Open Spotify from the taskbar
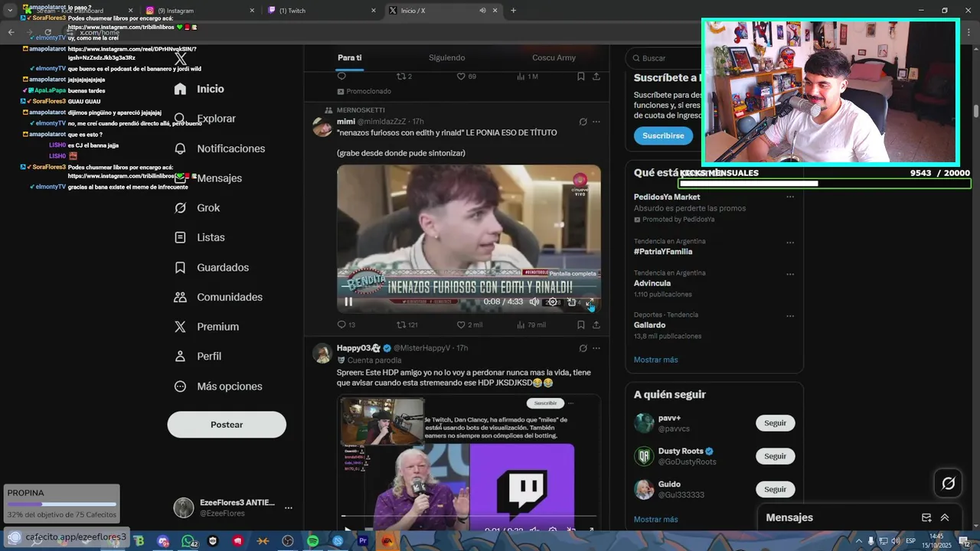The image size is (980, 551). (312, 541)
